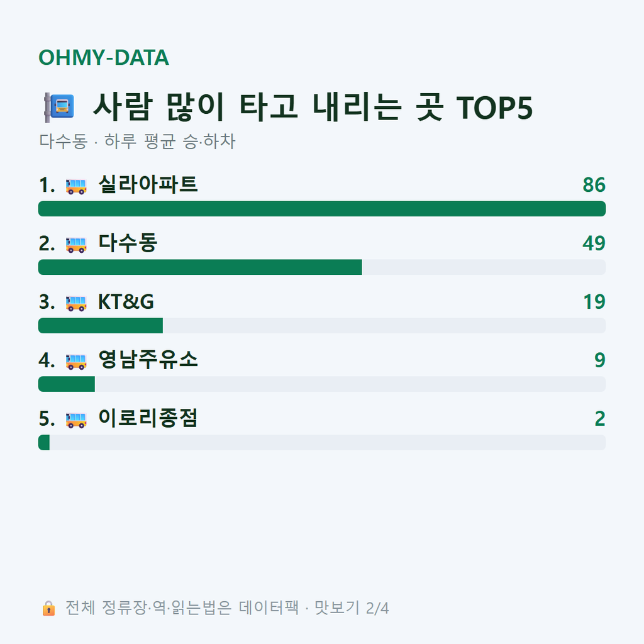Click the green bar under 다수동
The height and width of the screenshot is (644, 644).
(200, 267)
